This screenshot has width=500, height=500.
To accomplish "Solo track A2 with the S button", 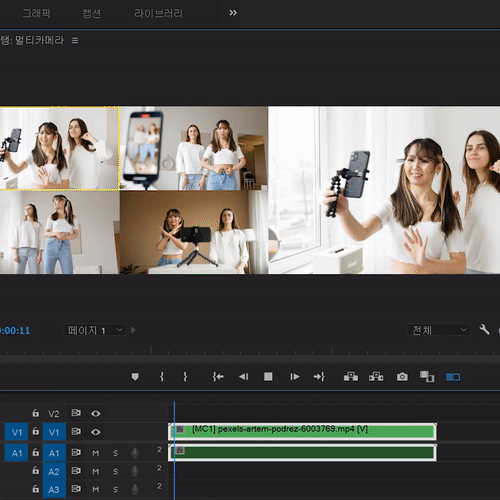I will coord(115,471).
